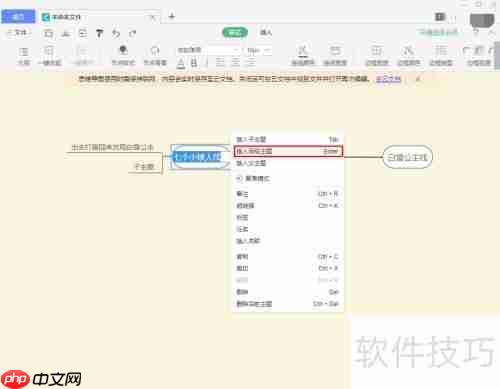Image resolution: width=500 pixels, height=389 pixels.
Task: Open the link in the notification bar
Action: (x=388, y=79)
